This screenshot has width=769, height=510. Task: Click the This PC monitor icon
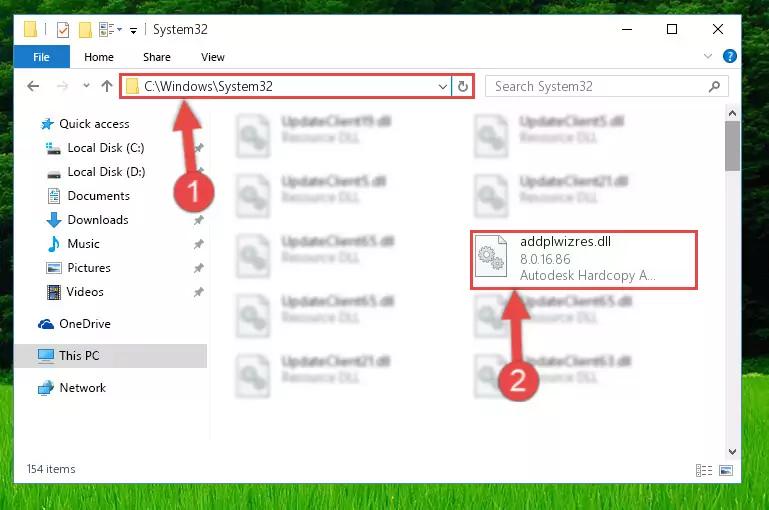(x=46, y=356)
